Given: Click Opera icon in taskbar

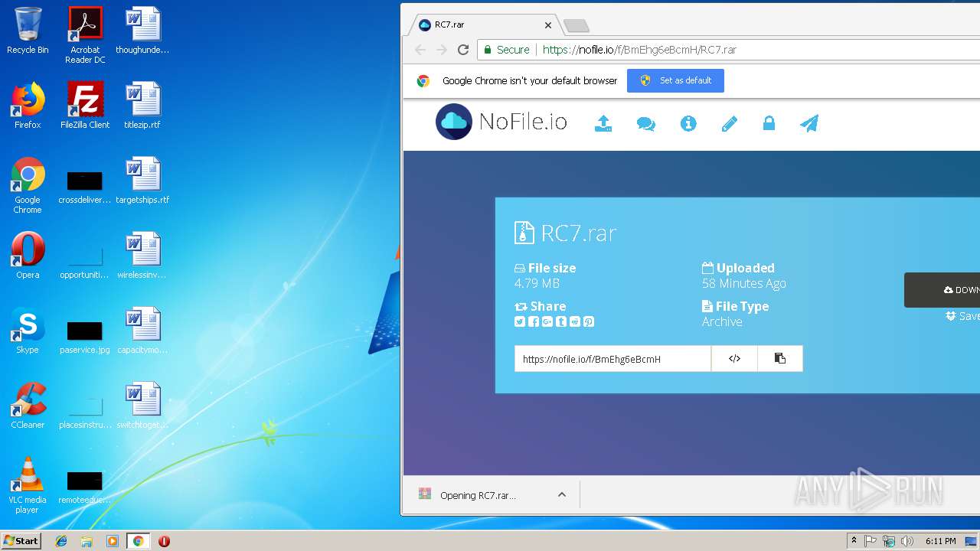Looking at the screenshot, I should pyautogui.click(x=164, y=541).
